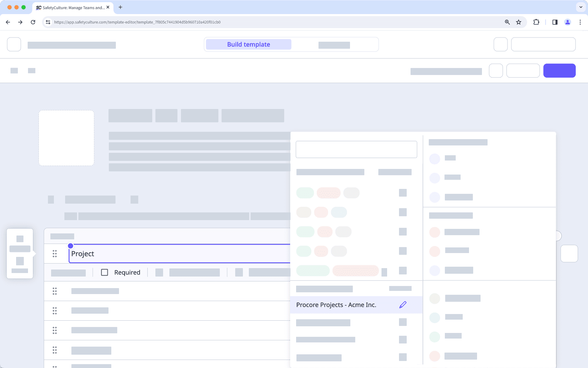Switch to the Build template tab

coord(248,44)
